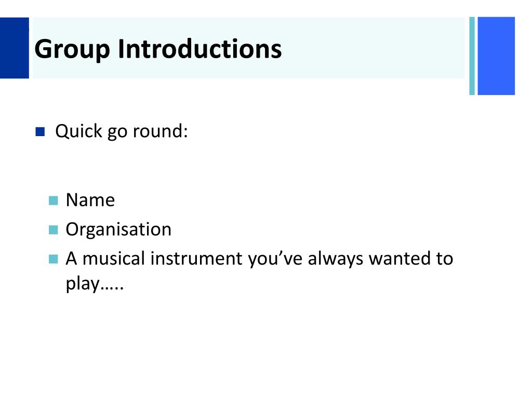532x399 pixels.
Task: Click the word "play….." on last line
Action: click(95, 284)
